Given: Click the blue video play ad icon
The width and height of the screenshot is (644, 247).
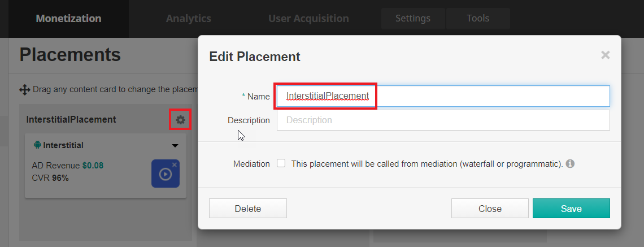Looking at the screenshot, I should coord(165,174).
